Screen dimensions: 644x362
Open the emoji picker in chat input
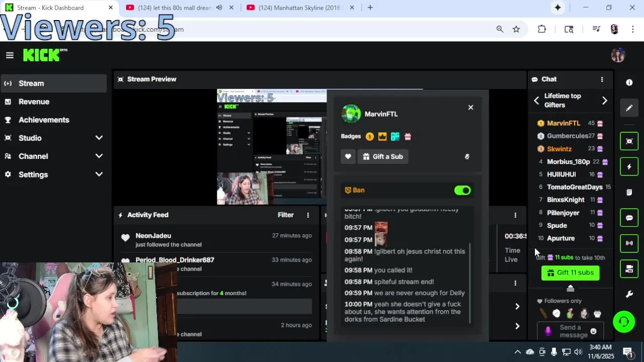593,331
